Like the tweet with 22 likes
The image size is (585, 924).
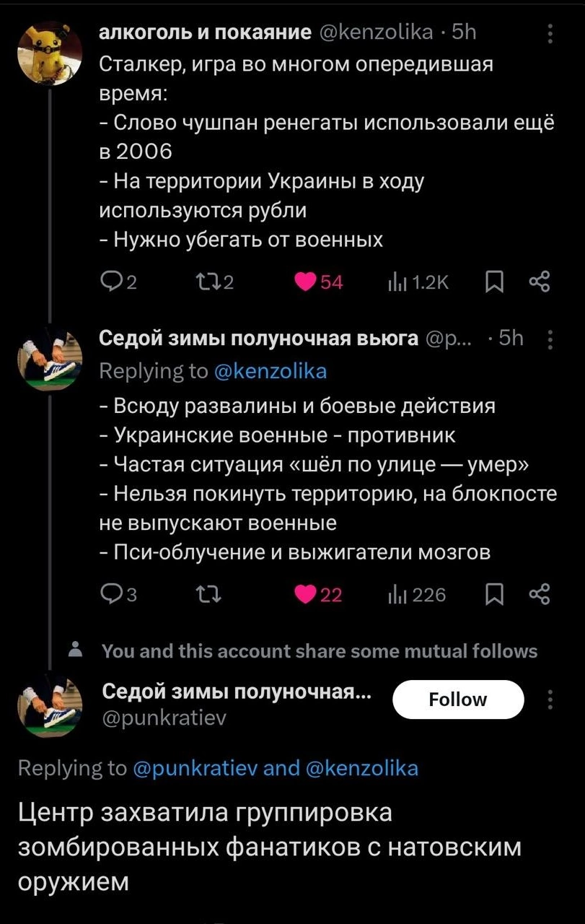(x=307, y=595)
